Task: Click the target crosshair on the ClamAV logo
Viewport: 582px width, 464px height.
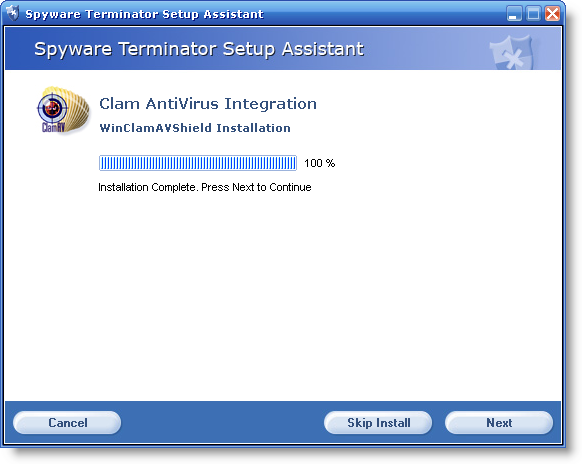Action: 53,108
